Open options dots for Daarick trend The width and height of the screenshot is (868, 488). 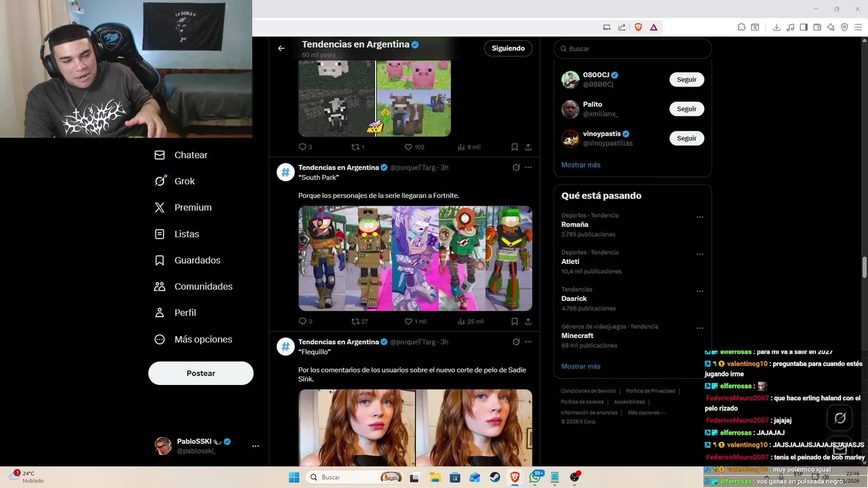pos(700,291)
